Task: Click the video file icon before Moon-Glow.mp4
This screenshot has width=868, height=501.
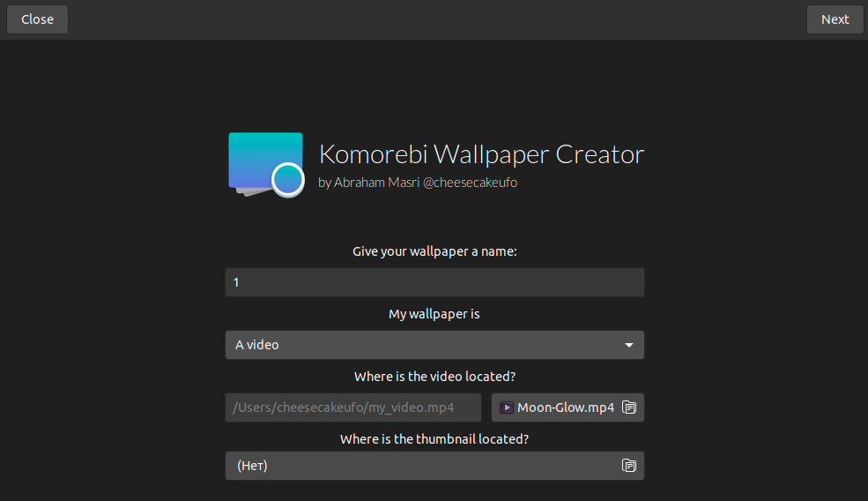Action: coord(506,408)
